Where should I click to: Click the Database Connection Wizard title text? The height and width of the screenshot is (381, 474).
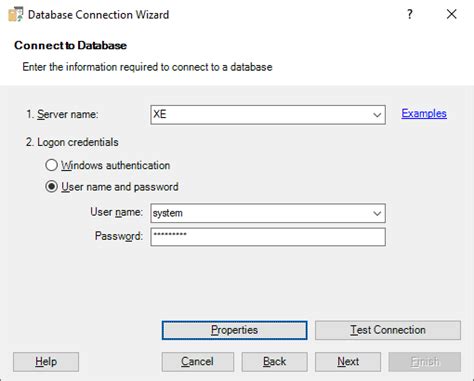tap(98, 15)
